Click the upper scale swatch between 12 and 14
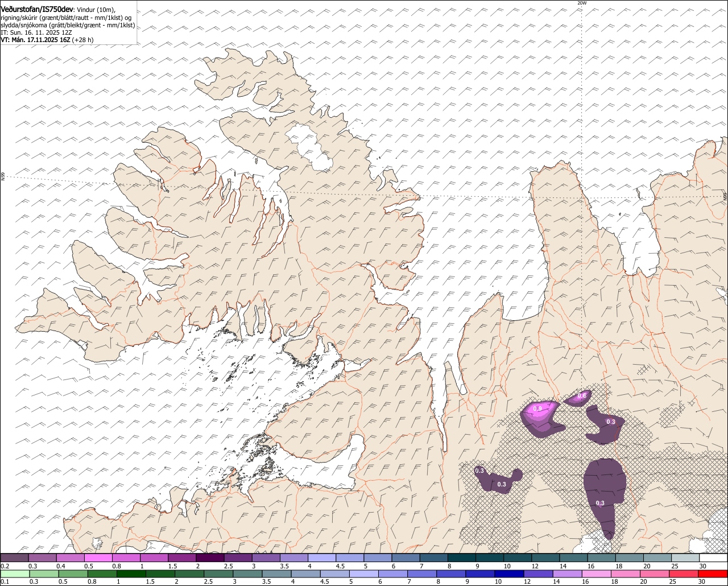 [545, 558]
